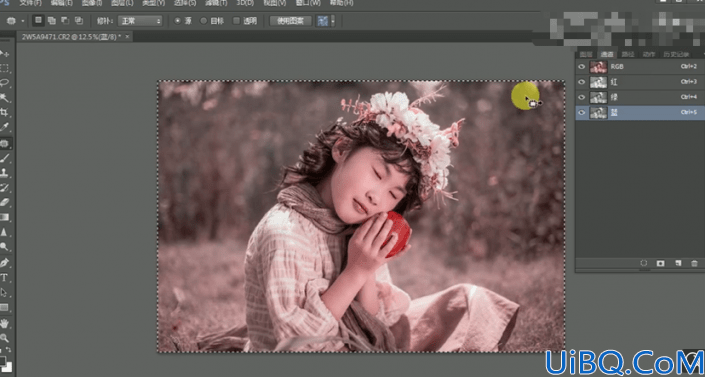Select the 目标 (Destination) radio button
Viewport: 705px width, 377px height.
(x=203, y=21)
